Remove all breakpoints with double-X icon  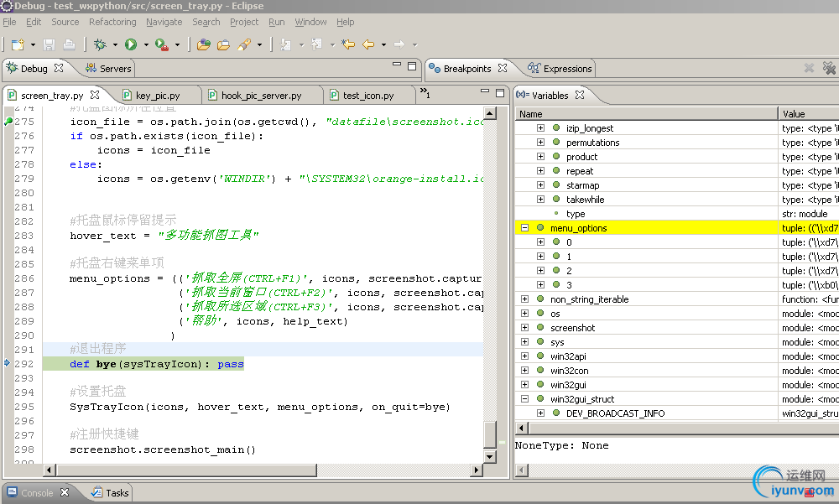(x=830, y=68)
